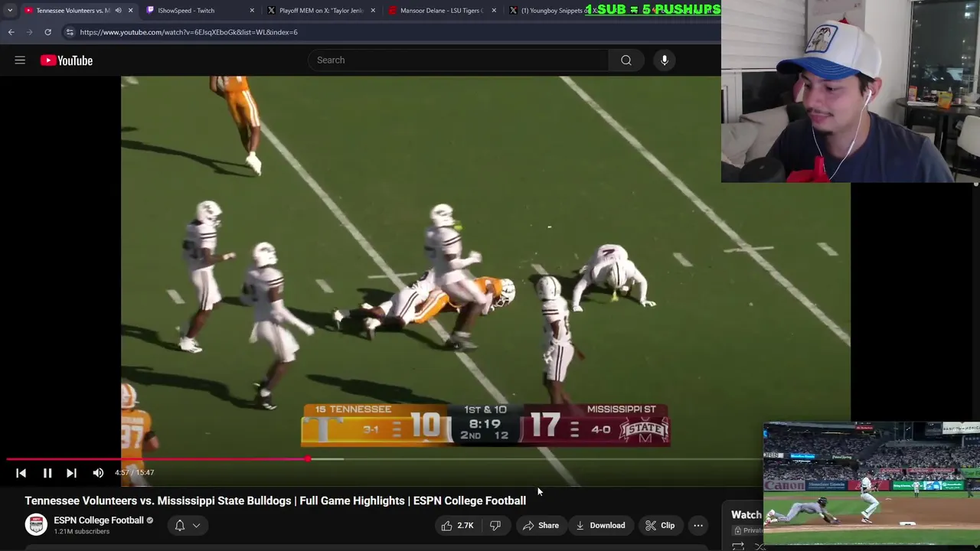The height and width of the screenshot is (551, 980).
Task: Go forward with the browser arrow
Action: click(29, 32)
